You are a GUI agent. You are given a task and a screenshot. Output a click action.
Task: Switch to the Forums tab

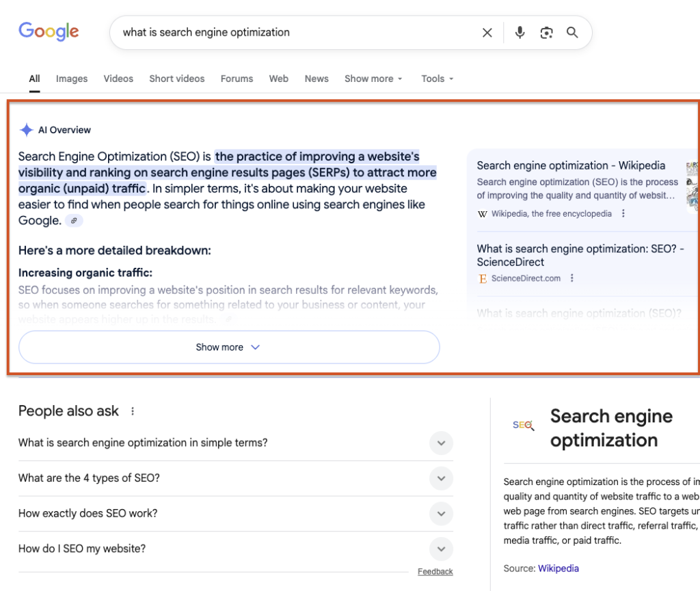pos(237,79)
